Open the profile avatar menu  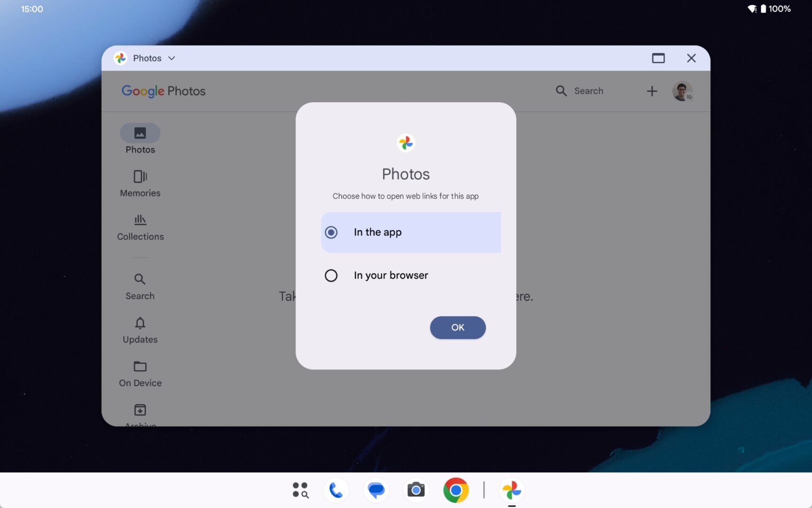point(682,91)
